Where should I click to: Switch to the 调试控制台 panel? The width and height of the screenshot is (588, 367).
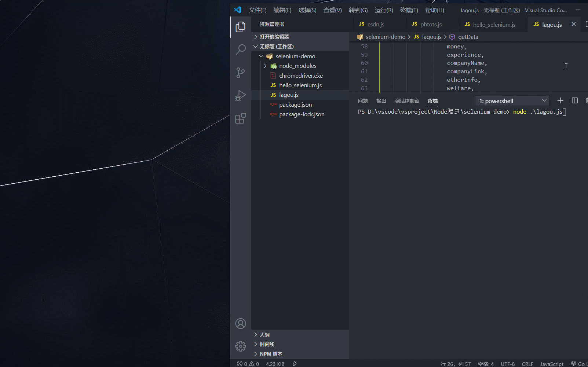(x=407, y=101)
